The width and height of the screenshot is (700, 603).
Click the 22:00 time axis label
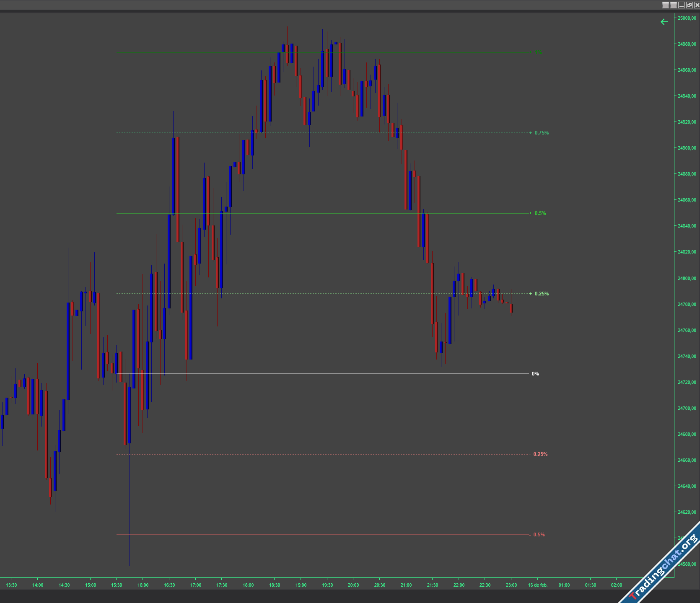[459, 585]
